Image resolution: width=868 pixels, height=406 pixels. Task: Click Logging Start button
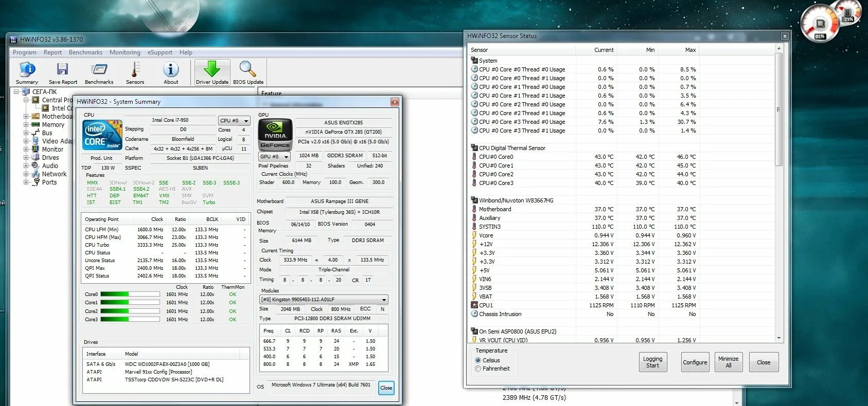click(x=653, y=362)
